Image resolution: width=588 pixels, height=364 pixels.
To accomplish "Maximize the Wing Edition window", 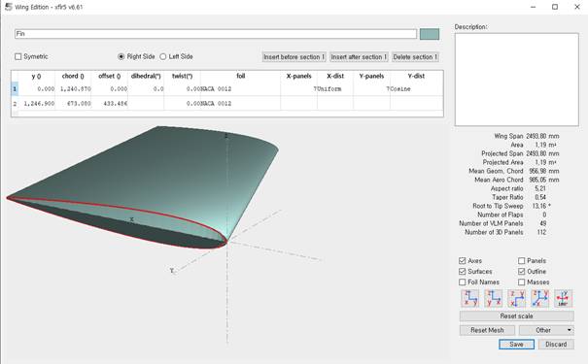I will pyautogui.click(x=555, y=7).
